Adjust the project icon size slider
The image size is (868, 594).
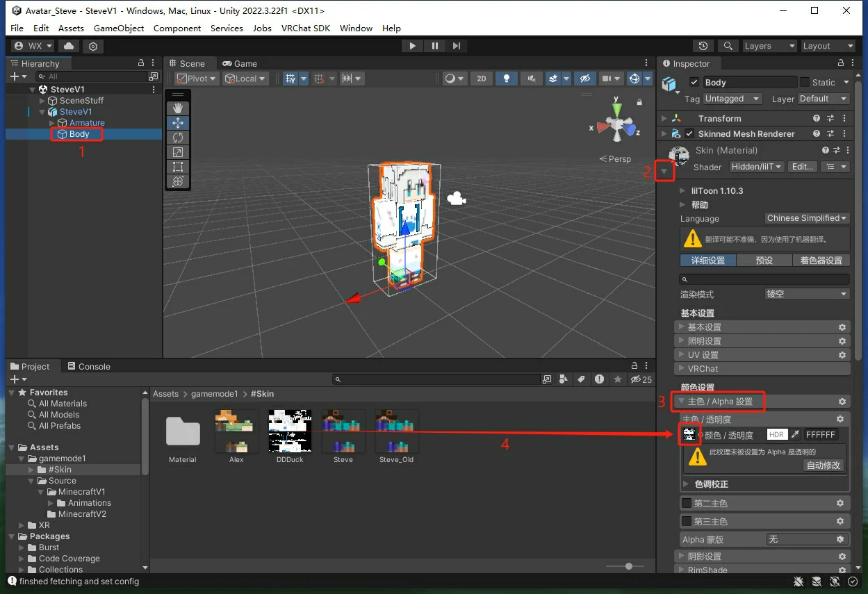pos(628,566)
